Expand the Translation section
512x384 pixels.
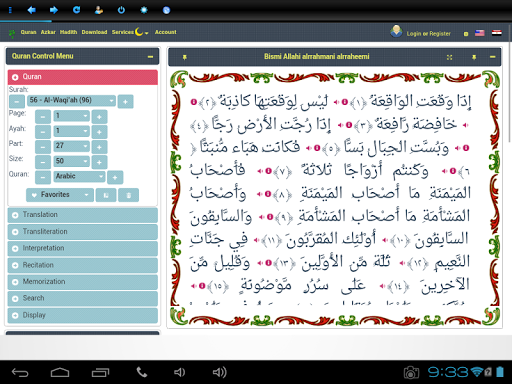(x=82, y=215)
